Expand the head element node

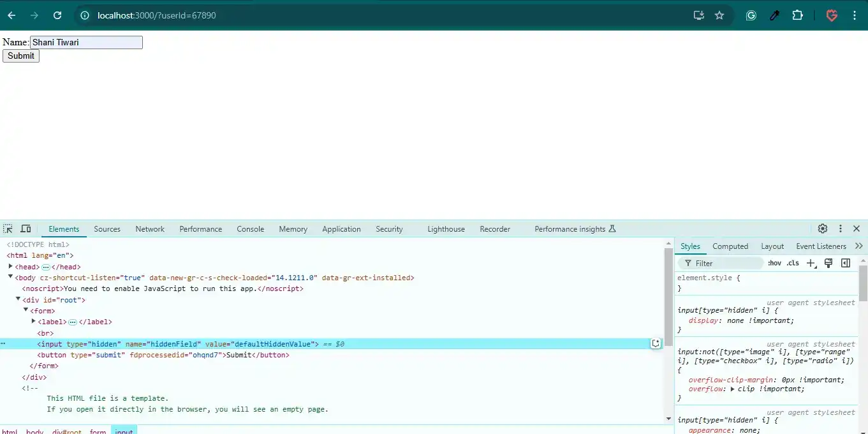pos(11,267)
